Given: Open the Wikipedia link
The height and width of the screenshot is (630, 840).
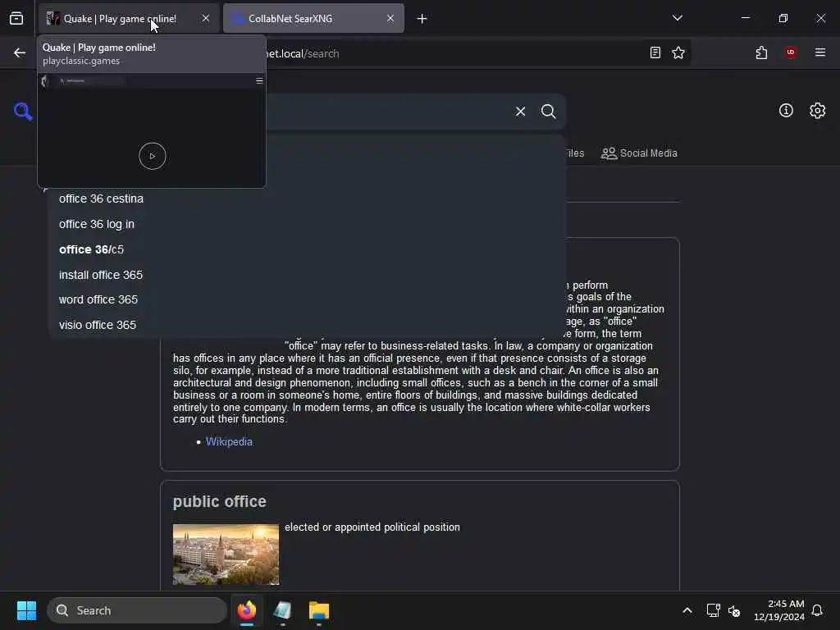Looking at the screenshot, I should pos(229,442).
